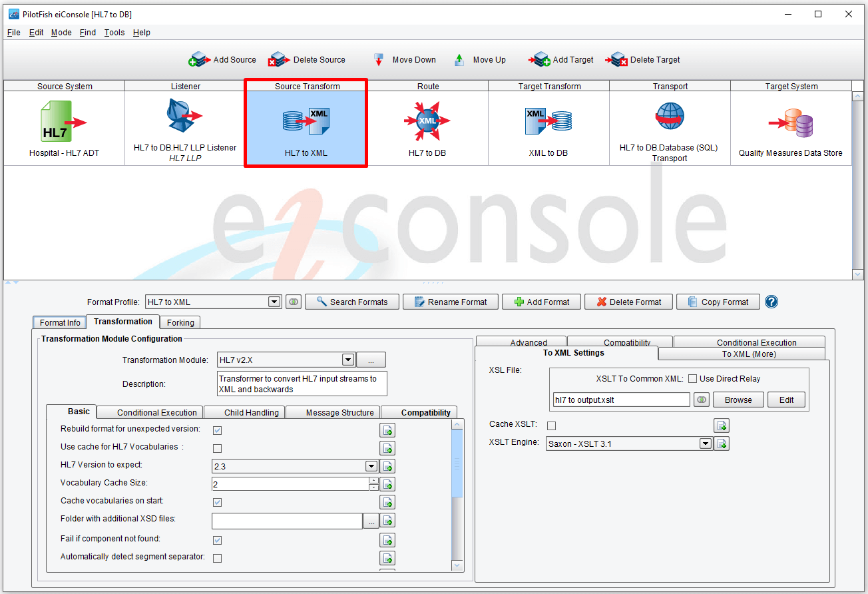This screenshot has width=868, height=594.
Task: Click the add-variable icon for HL7 Vocabularies cache row
Action: click(387, 448)
